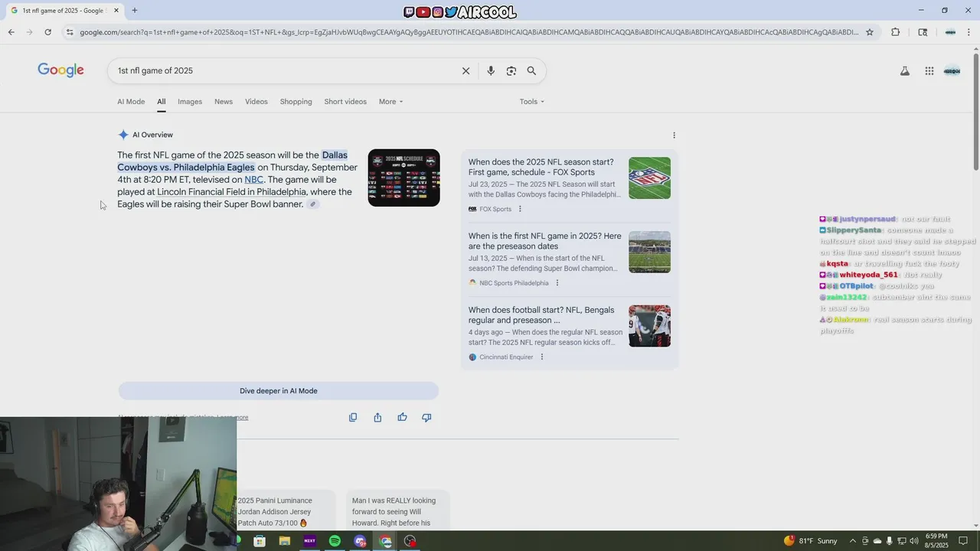This screenshot has height=551, width=980.
Task: Open the Google apps grid
Action: point(929,70)
